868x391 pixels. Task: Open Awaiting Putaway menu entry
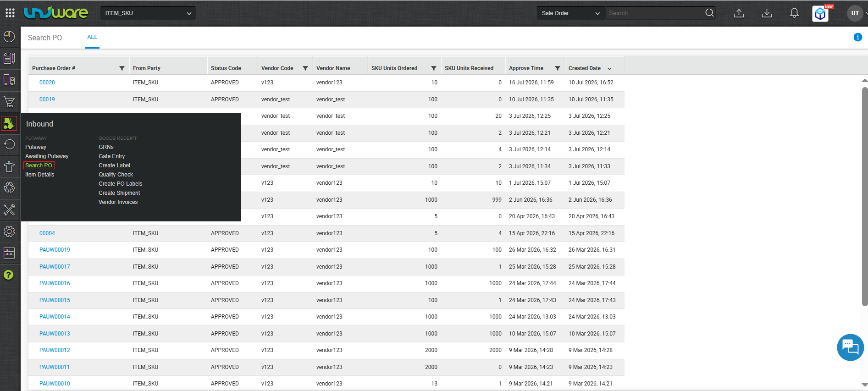47,156
